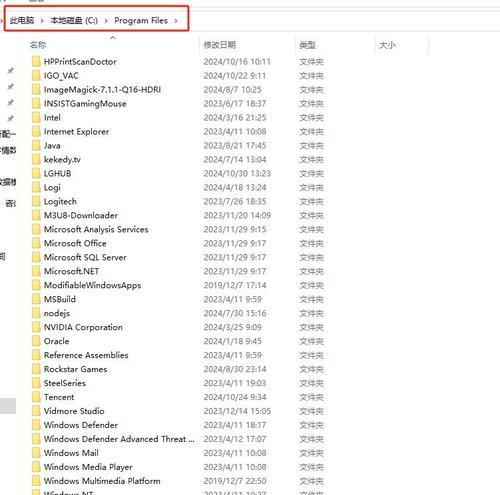Image resolution: width=500 pixels, height=495 pixels.
Task: Select the Java folder icon
Action: [36, 145]
